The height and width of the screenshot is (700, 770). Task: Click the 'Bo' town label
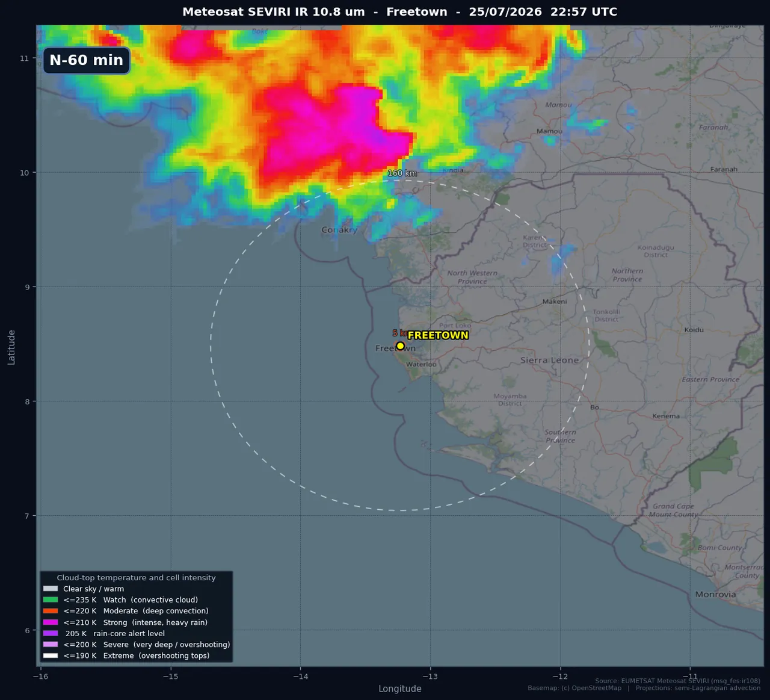click(594, 407)
